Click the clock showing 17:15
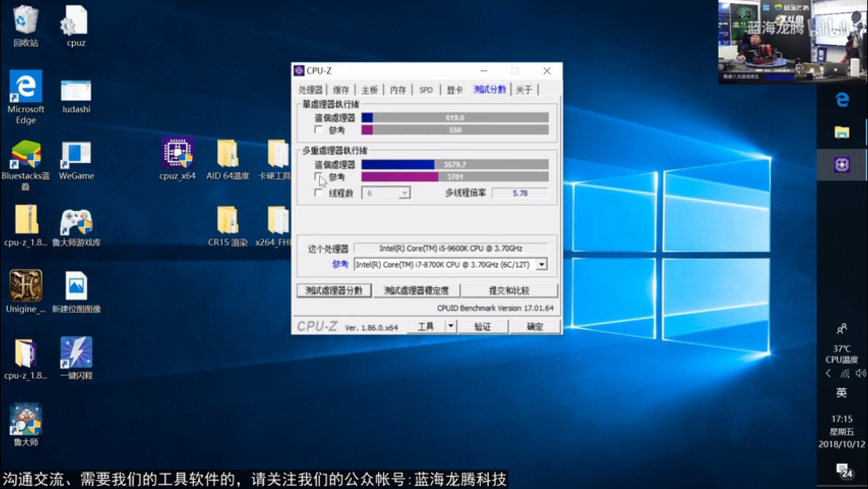 coord(842,419)
